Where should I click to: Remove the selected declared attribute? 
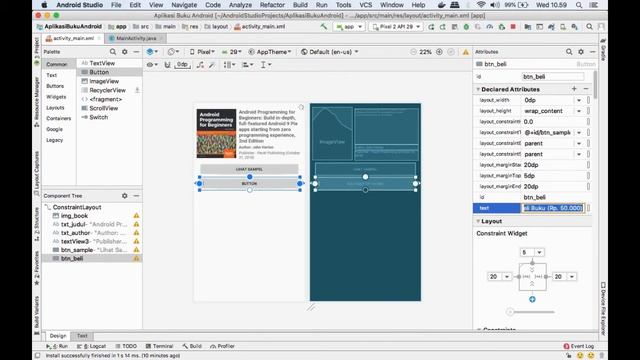586,89
